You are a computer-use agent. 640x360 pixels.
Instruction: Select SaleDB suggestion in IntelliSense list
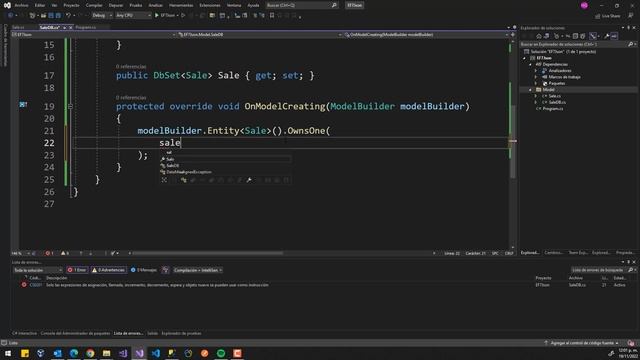click(225, 165)
